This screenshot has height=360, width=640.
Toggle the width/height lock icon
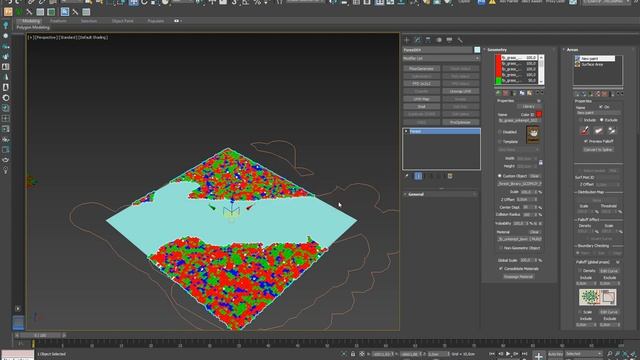pyautogui.click(x=541, y=162)
